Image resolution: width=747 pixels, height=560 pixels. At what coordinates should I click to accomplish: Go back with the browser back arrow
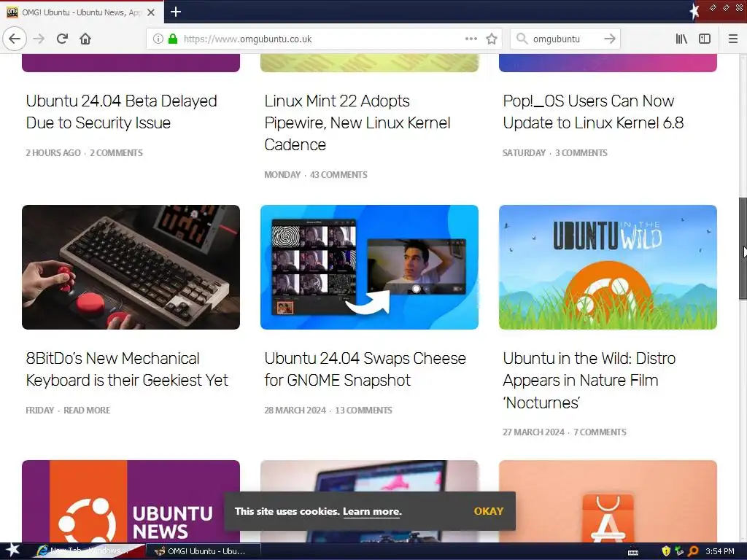[x=15, y=39]
